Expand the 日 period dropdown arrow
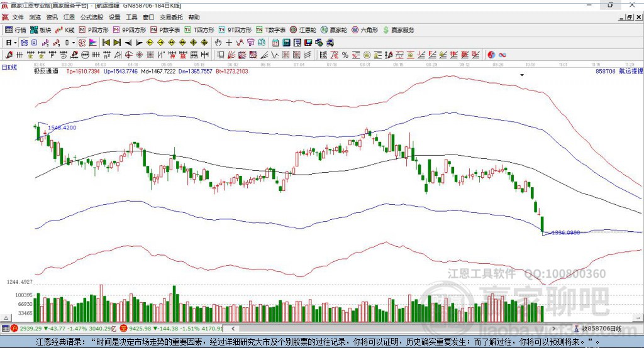 [15, 43]
